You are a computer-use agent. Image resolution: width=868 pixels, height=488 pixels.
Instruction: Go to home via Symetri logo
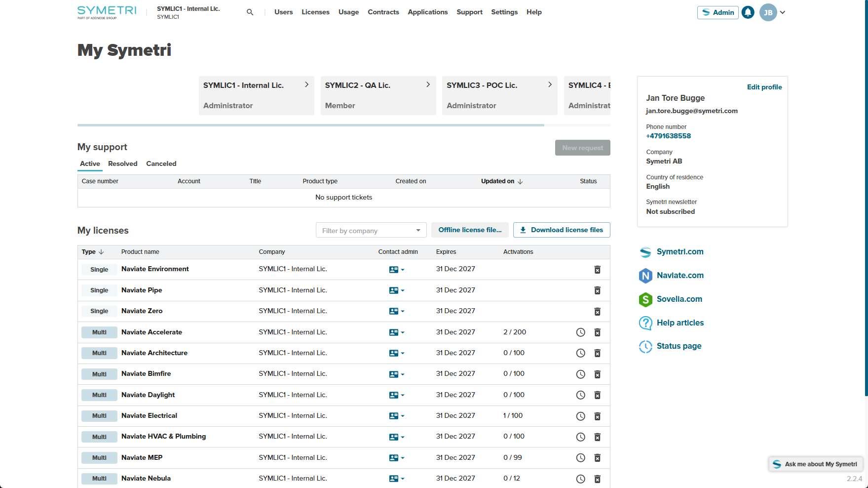click(107, 12)
